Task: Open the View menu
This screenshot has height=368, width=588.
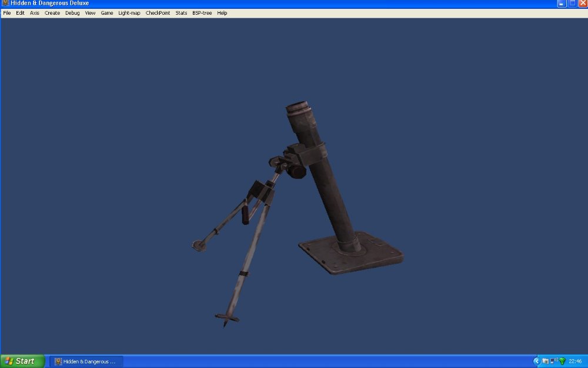Action: (90, 13)
